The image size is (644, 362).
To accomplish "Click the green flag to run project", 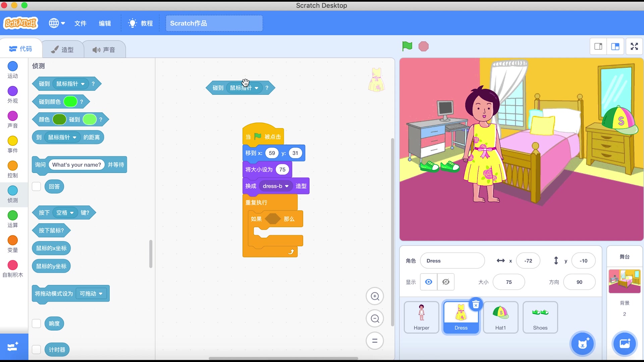I will [407, 46].
